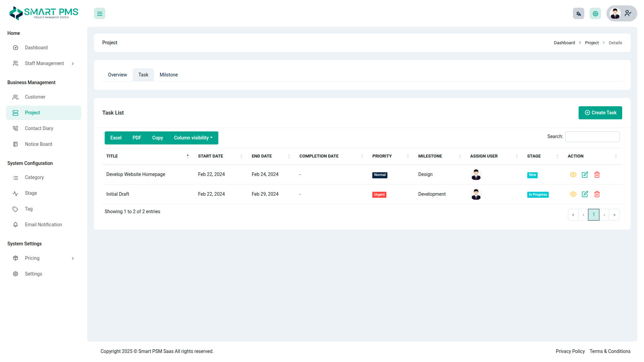Click the Create Task button
The height and width of the screenshot is (362, 644).
600,113
